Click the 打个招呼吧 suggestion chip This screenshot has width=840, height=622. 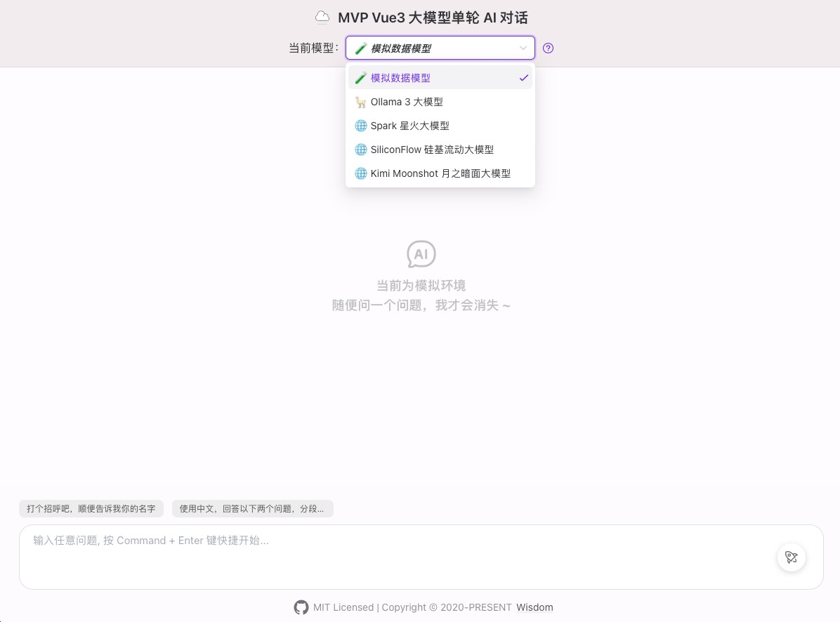pyautogui.click(x=91, y=508)
